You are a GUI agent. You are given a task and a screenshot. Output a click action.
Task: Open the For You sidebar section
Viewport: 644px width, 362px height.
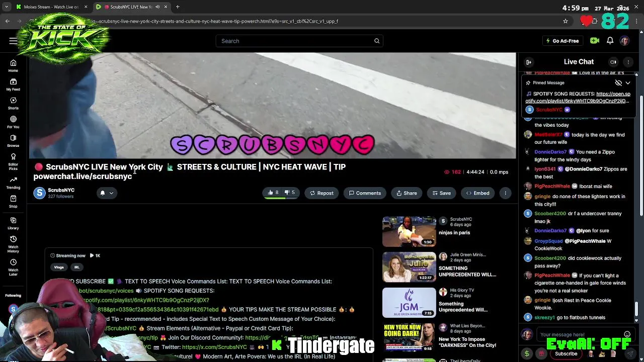coord(13,122)
